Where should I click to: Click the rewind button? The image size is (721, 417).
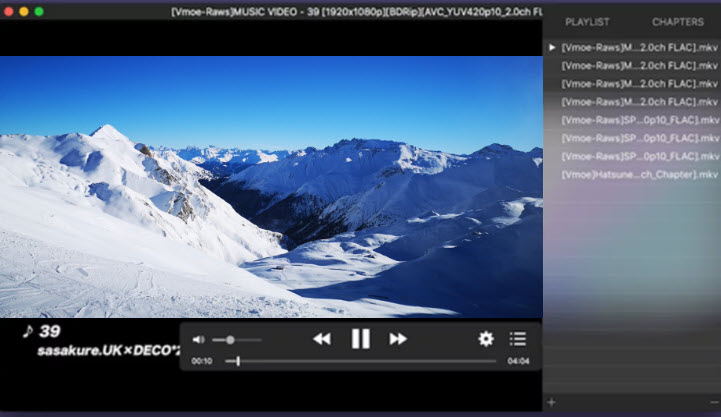[x=322, y=339]
